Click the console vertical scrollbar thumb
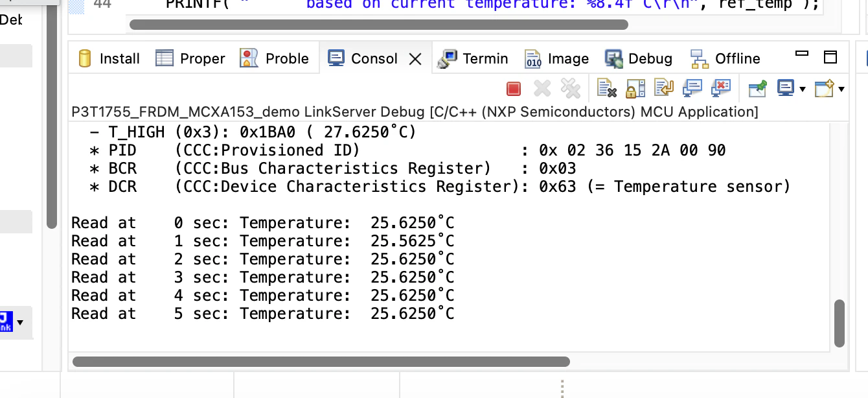868x398 pixels. [839, 323]
